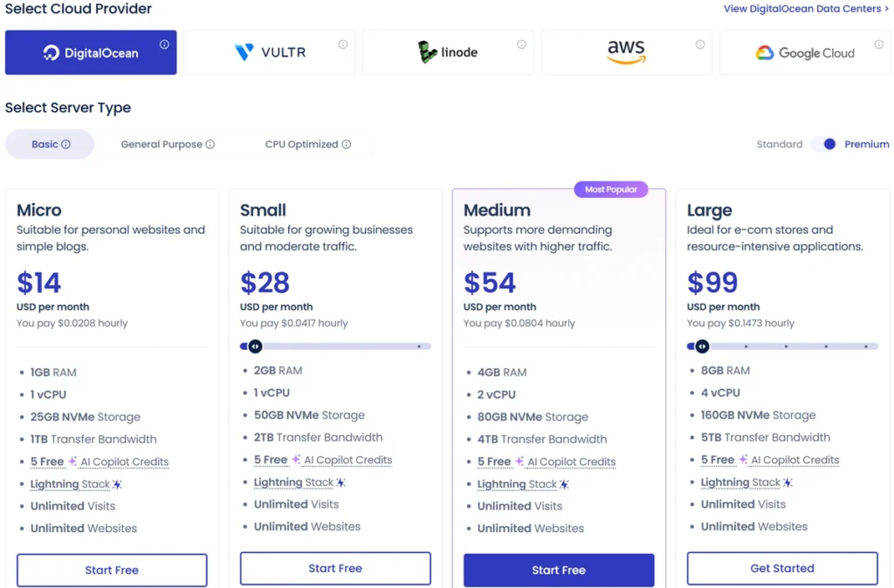Image resolution: width=894 pixels, height=588 pixels.
Task: Switch pricing to Standard mode
Action: [778, 144]
